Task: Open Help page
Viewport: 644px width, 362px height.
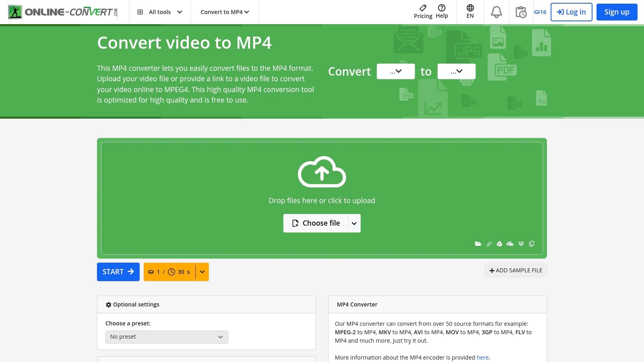Action: (442, 12)
